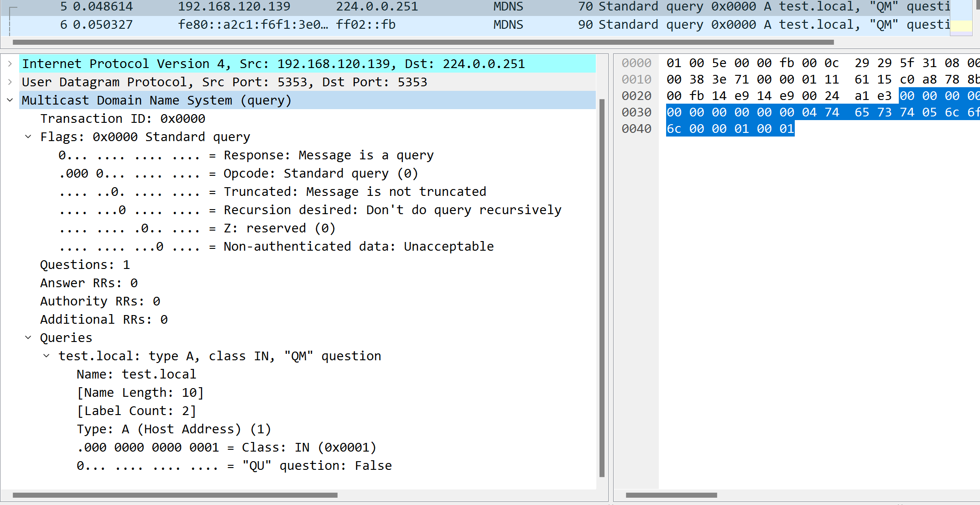980x505 pixels.
Task: Click hex offset 0000 in bytes pane
Action: click(636, 63)
